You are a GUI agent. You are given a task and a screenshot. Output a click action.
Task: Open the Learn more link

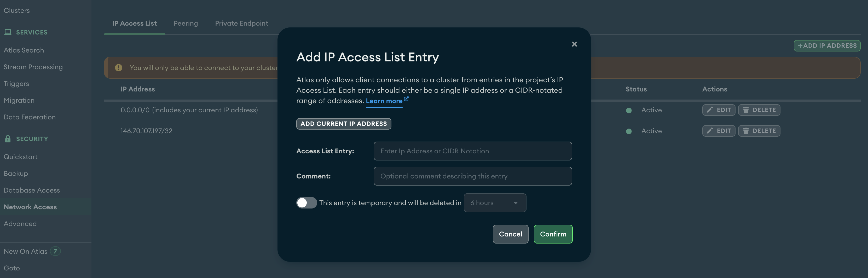click(384, 101)
